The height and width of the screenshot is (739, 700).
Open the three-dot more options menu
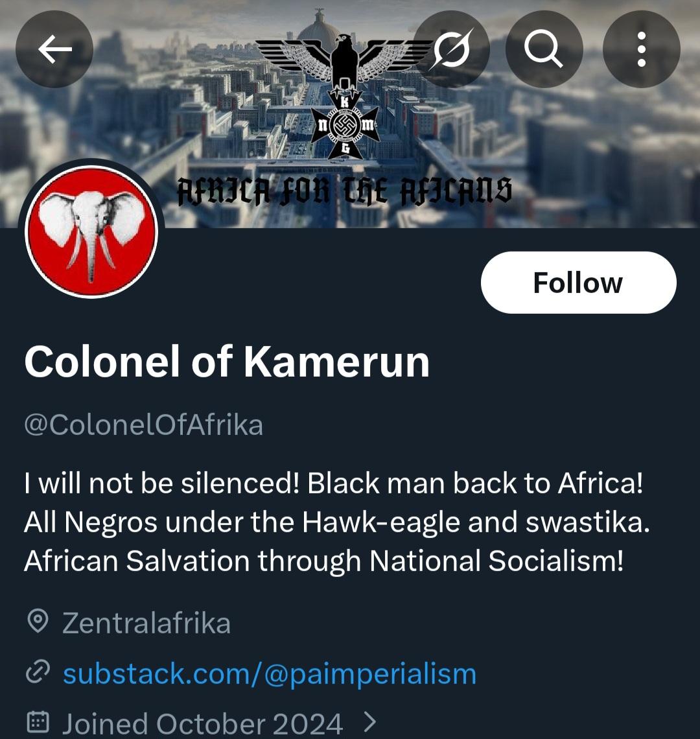coord(641,49)
